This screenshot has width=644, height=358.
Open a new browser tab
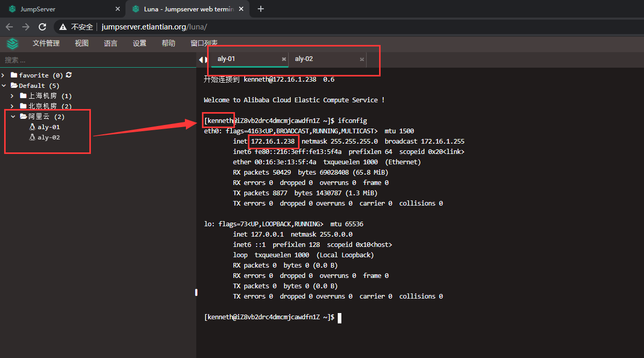(x=261, y=9)
